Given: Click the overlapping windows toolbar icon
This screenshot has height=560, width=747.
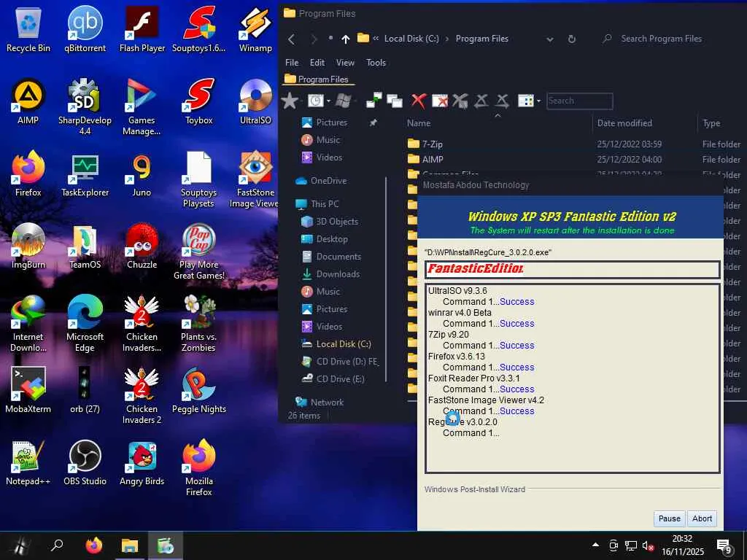Looking at the screenshot, I should coord(395,101).
